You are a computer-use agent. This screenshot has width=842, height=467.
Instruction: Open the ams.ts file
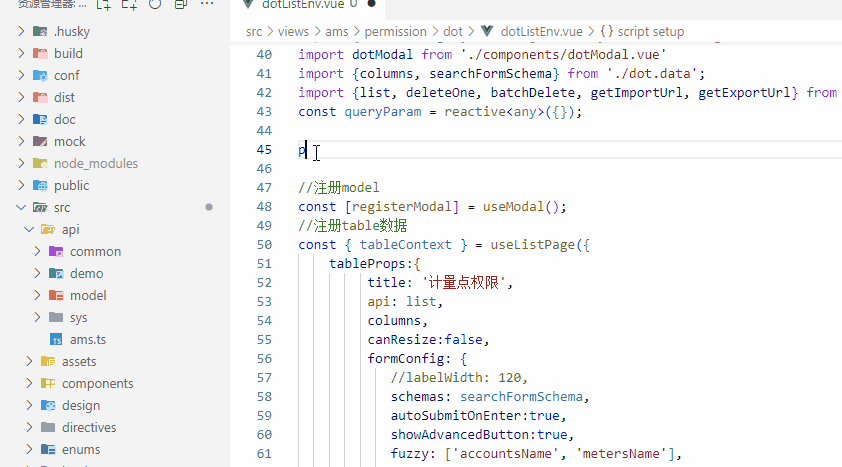[88, 340]
